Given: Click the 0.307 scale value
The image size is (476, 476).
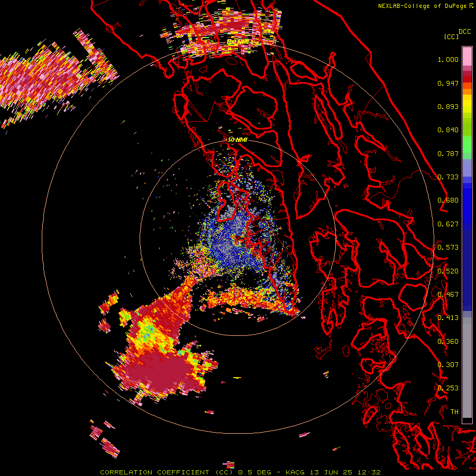Looking at the screenshot, I should click(448, 365).
